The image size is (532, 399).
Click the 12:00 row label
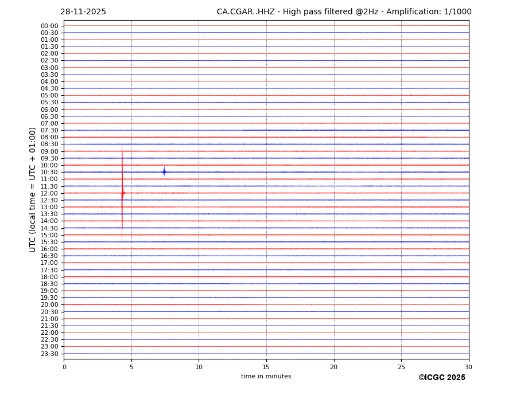49,193
